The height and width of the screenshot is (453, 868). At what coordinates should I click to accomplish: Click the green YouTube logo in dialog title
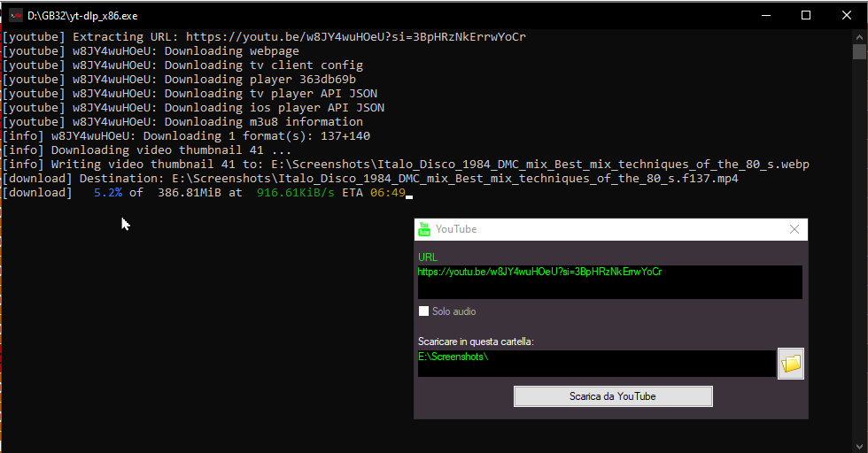click(x=424, y=229)
